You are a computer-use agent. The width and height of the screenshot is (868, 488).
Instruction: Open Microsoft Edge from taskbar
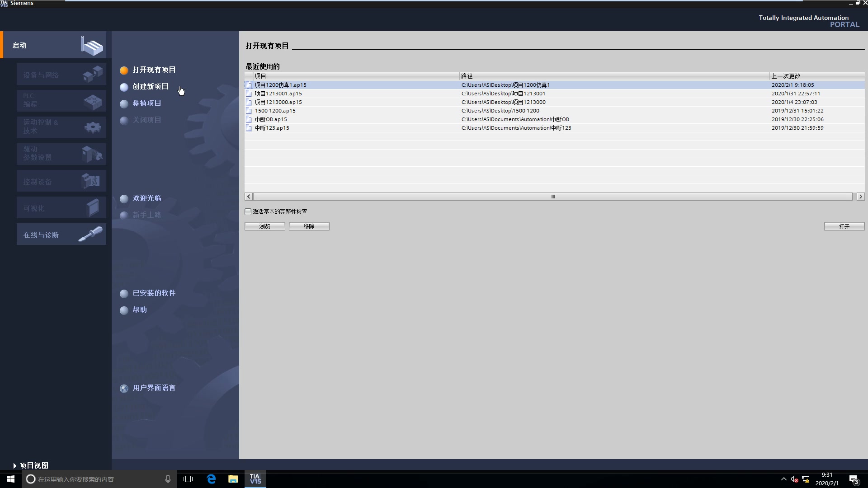(x=211, y=479)
